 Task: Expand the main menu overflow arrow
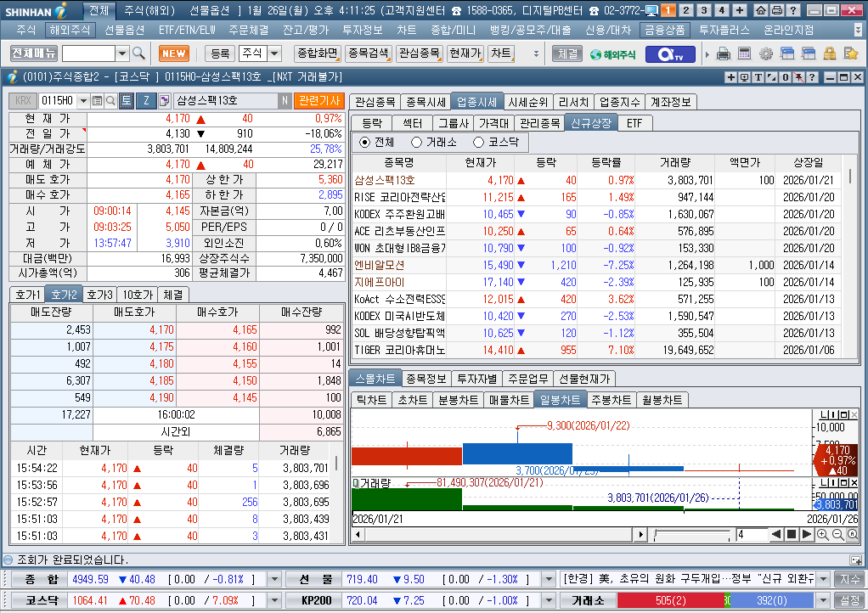point(859,30)
